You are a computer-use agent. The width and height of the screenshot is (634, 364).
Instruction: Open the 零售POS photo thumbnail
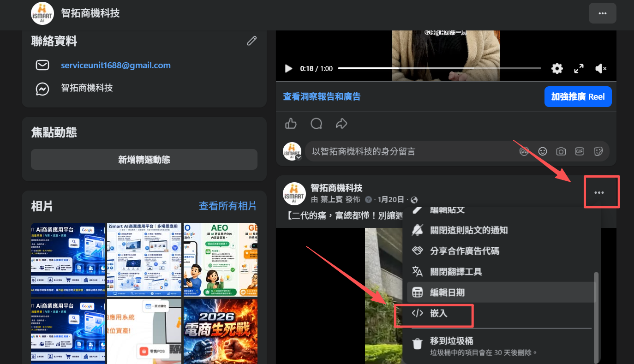pos(144,331)
